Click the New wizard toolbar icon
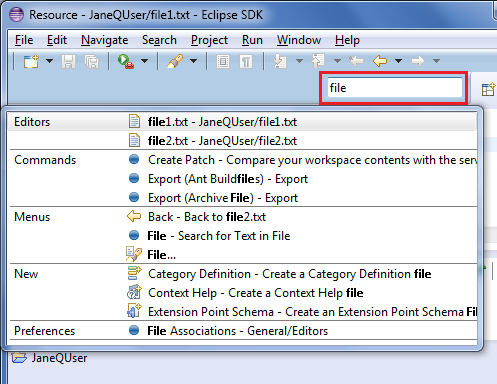 point(31,61)
